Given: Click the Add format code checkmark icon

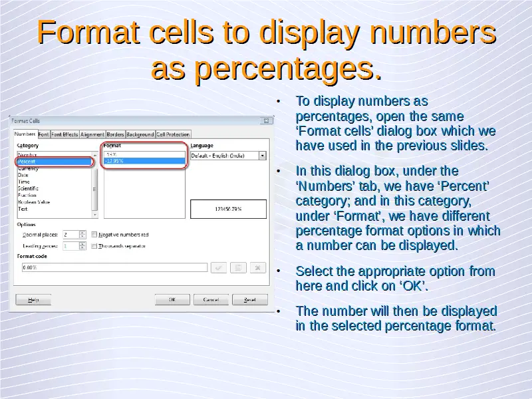Looking at the screenshot, I should pos(218,267).
